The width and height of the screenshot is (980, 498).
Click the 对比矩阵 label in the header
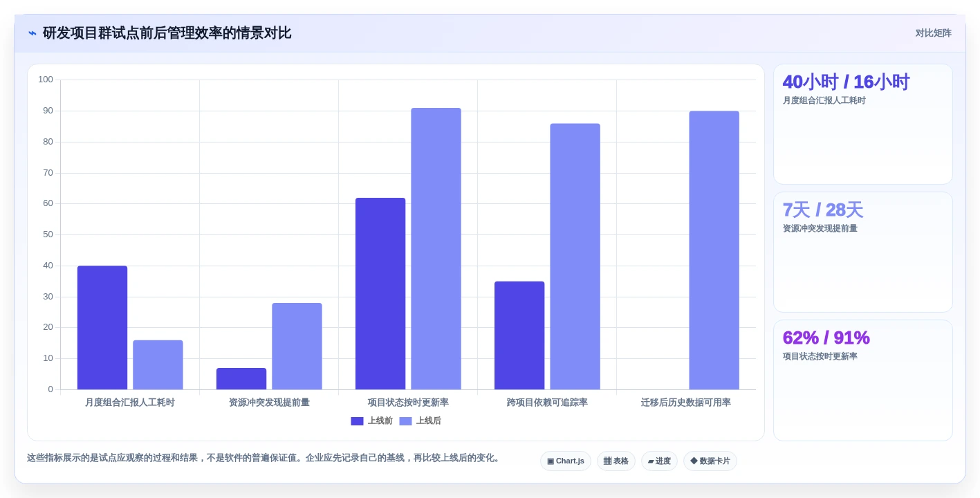(933, 33)
